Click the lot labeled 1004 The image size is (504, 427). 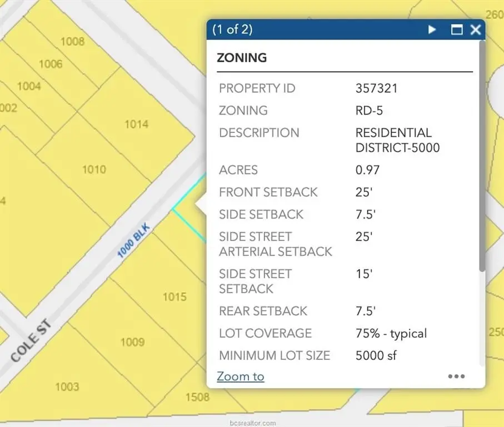pyautogui.click(x=29, y=86)
